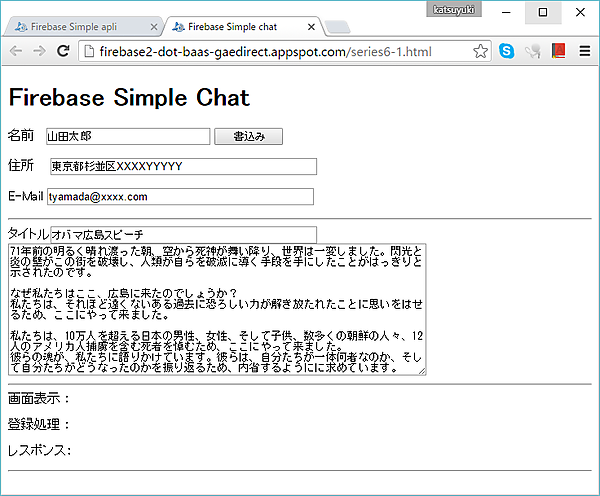600x496 pixels.
Task: Click the タイトル title input field
Action: pyautogui.click(x=184, y=234)
